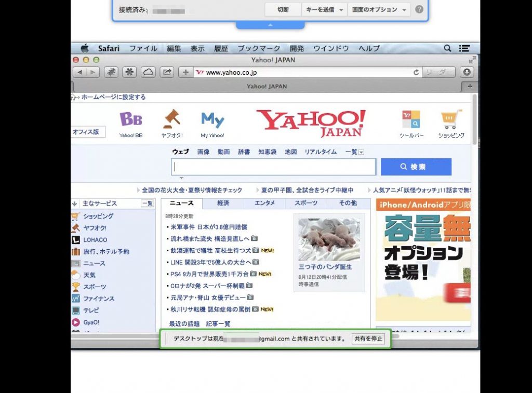Open ホームページに設定する link
The width and height of the screenshot is (532, 393).
113,97
